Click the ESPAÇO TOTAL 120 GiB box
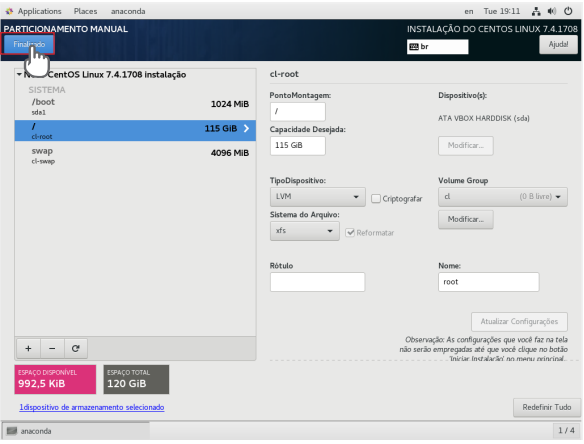Image resolution: width=584 pixels, height=444 pixels. [x=136, y=379]
